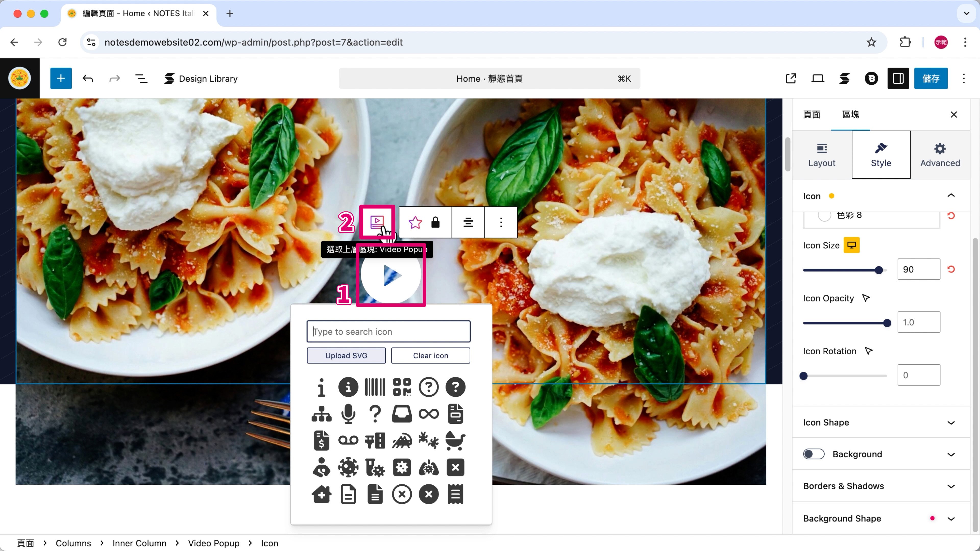Collapse the Icon panel section

pyautogui.click(x=951, y=196)
